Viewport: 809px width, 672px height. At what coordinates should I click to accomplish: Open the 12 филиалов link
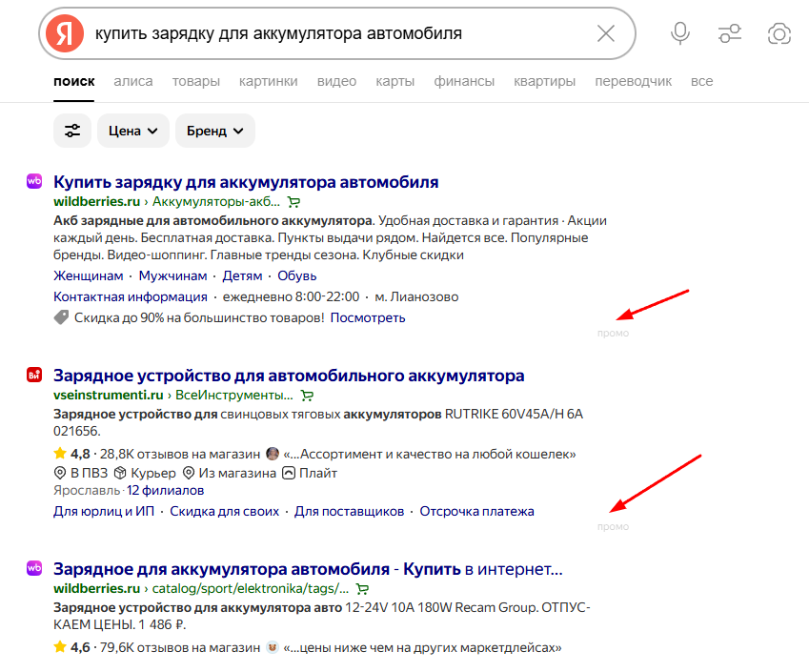tap(165, 490)
